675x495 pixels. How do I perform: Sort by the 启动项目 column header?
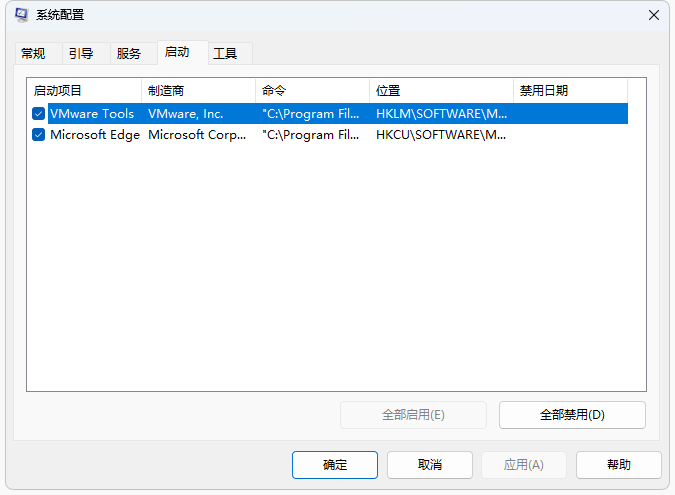(x=84, y=91)
